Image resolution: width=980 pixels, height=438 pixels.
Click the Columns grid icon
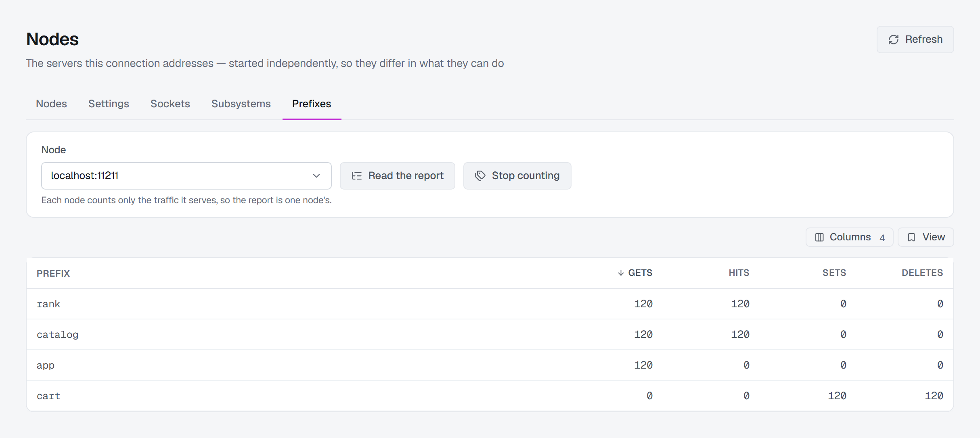pyautogui.click(x=819, y=237)
